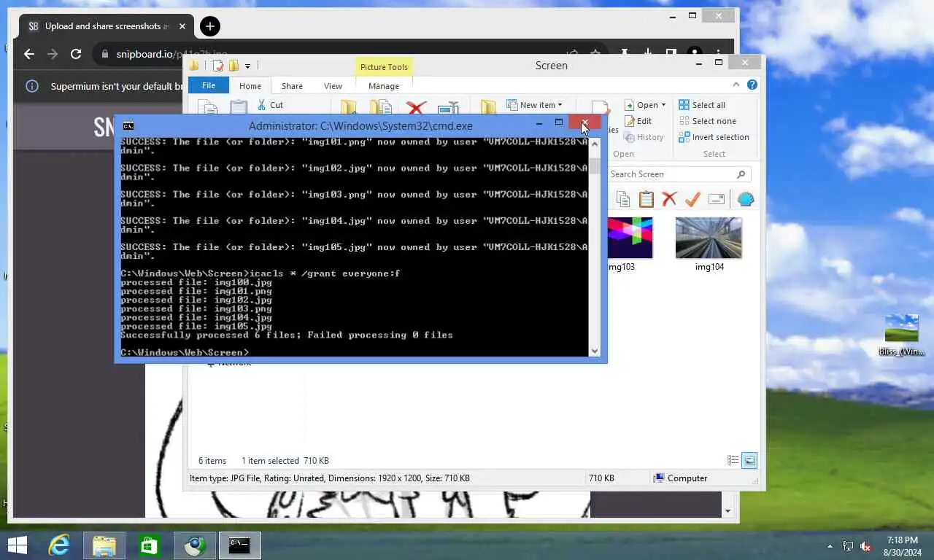Image resolution: width=934 pixels, height=560 pixels.
Task: Click the Edit button in Explorer's Open group
Action: tap(637, 121)
